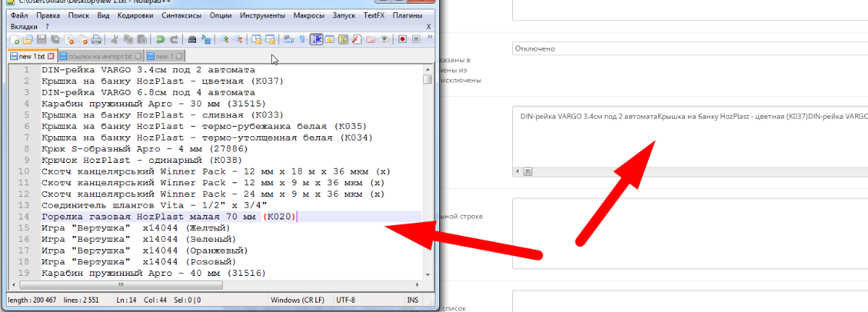Open the Function List icon
Screen dimensions: 868x312
point(357,39)
